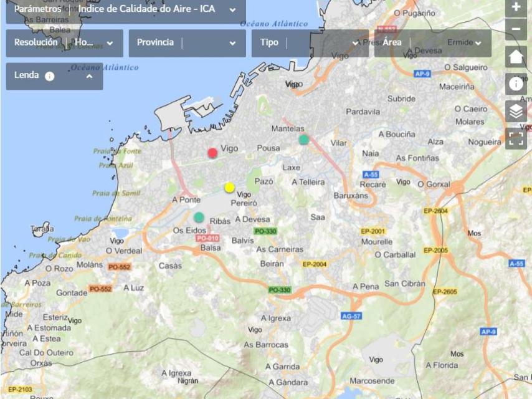Open the Tipo filter dropdown
532x399 pixels.
click(x=355, y=43)
